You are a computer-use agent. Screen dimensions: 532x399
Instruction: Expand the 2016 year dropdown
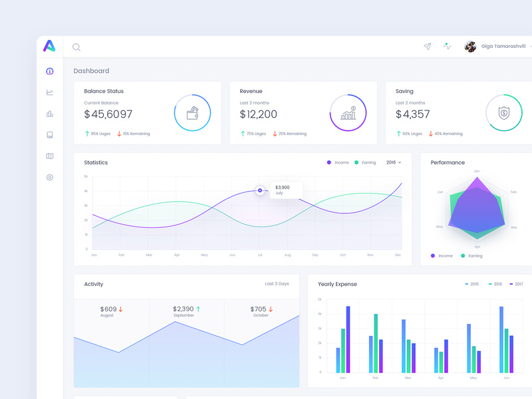point(394,162)
